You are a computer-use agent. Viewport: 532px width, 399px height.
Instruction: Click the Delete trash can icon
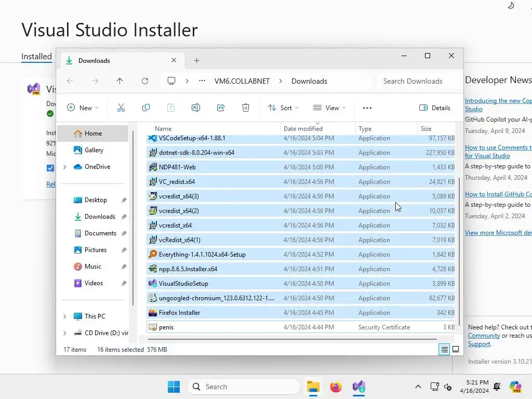point(246,108)
